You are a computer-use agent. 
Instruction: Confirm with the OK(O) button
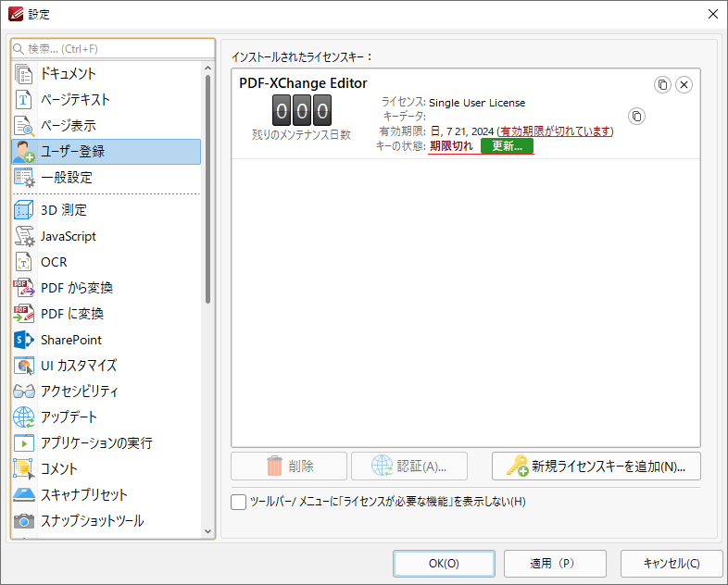(x=444, y=563)
